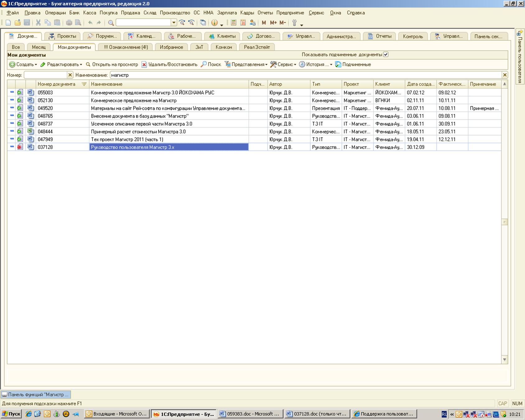Switch to 037128.doc taskbar window
The height and width of the screenshot is (420, 525).
pos(317,414)
